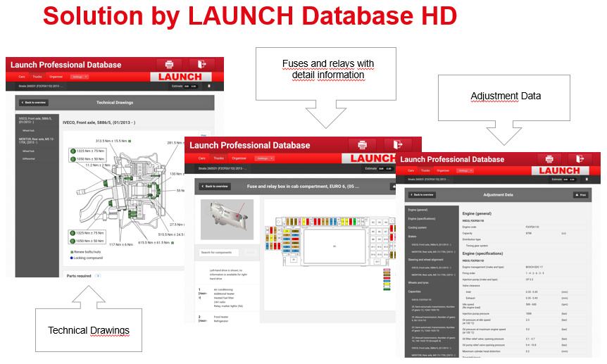607x364 pixels.
Task: Click the Estimate field in Technical Drawings dark bar
Action: click(185, 86)
